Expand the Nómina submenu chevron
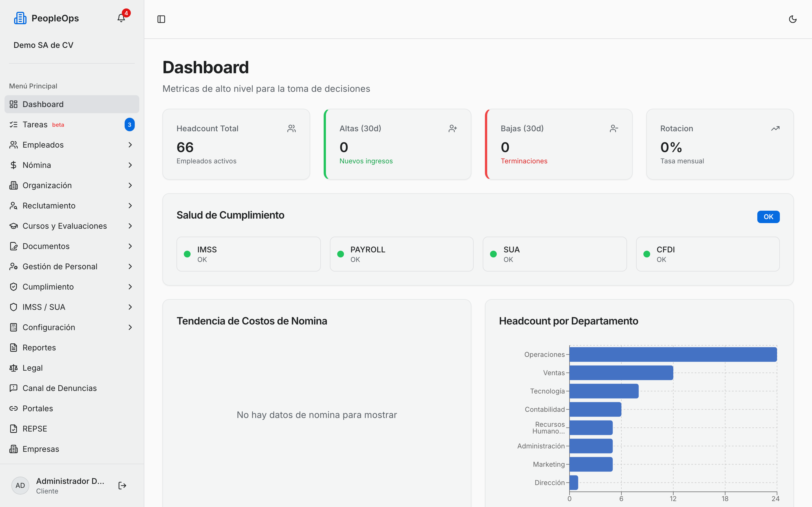812x507 pixels. click(130, 165)
